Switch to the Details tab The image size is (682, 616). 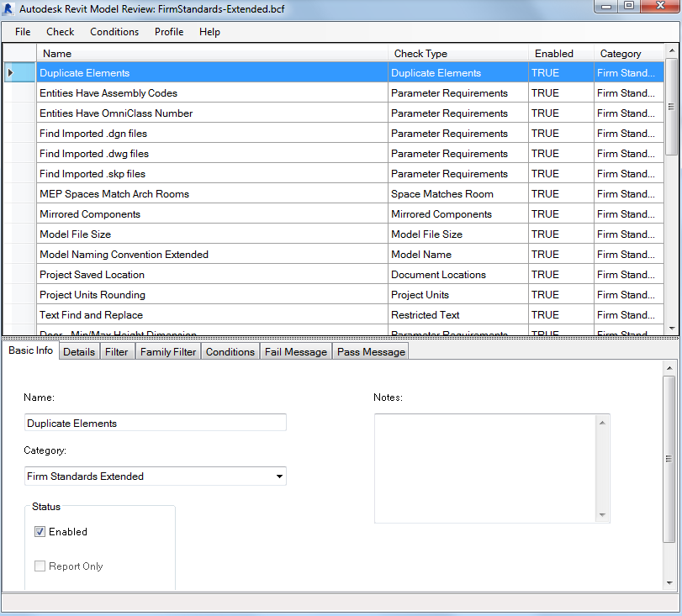pyautogui.click(x=79, y=351)
